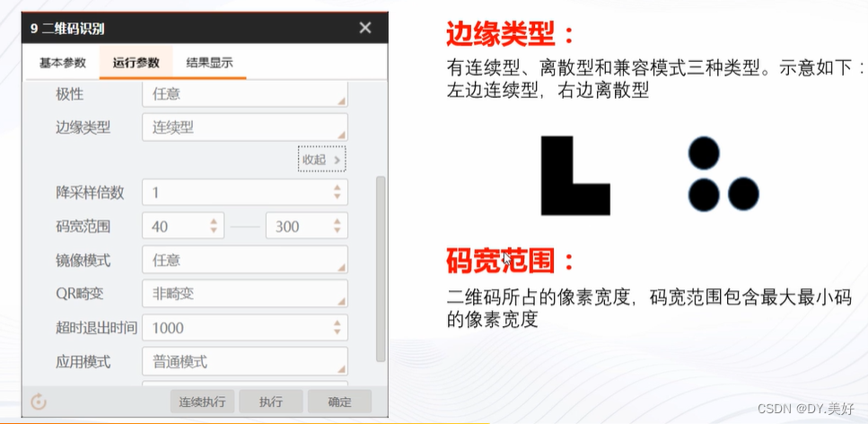Screen dimensions: 868x424
Task: Open the 应用模式 dropdown set to 普通模式
Action: pos(245,361)
